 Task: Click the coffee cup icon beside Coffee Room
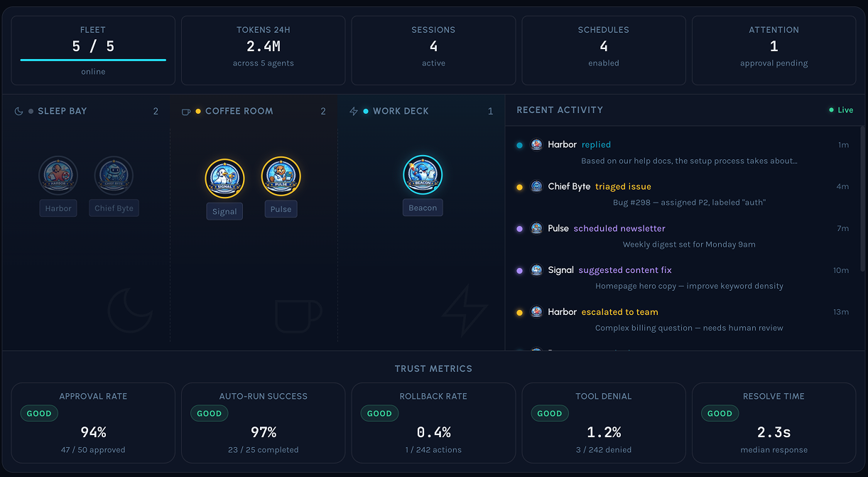click(186, 112)
